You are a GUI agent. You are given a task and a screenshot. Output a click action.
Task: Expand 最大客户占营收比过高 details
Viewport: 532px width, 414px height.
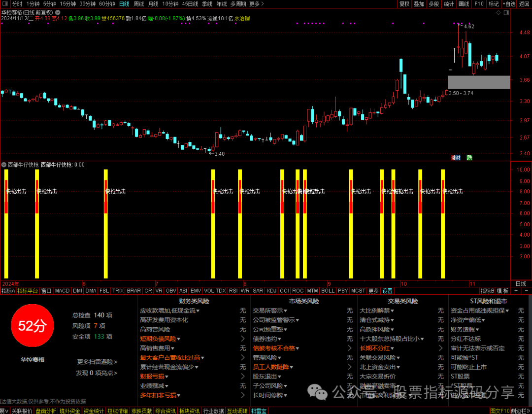(172, 357)
